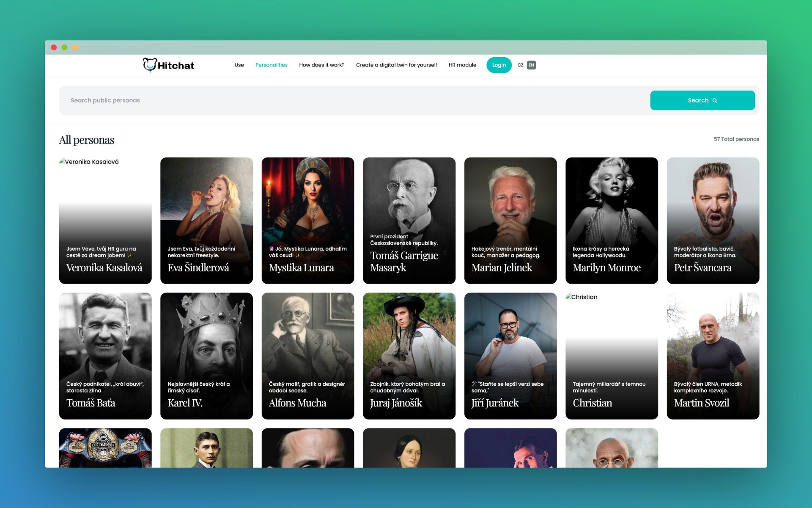
Task: Focus the Search public personas field
Action: [338, 100]
